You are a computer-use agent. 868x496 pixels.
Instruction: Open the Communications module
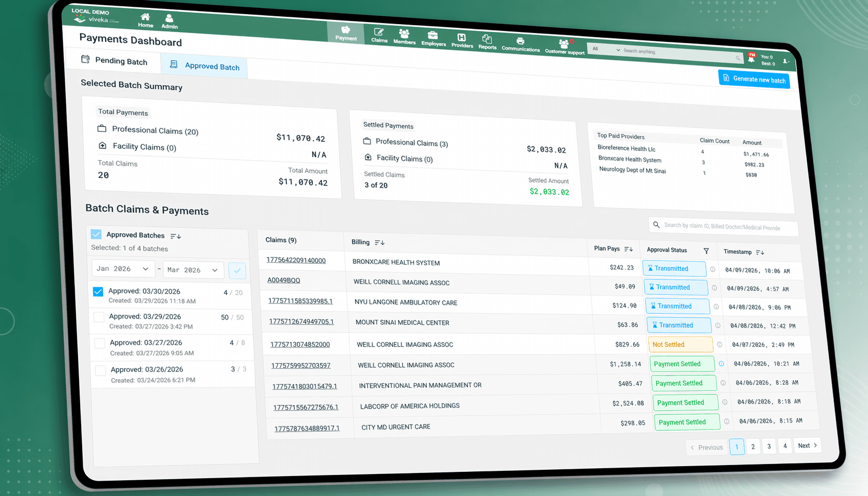click(521, 44)
